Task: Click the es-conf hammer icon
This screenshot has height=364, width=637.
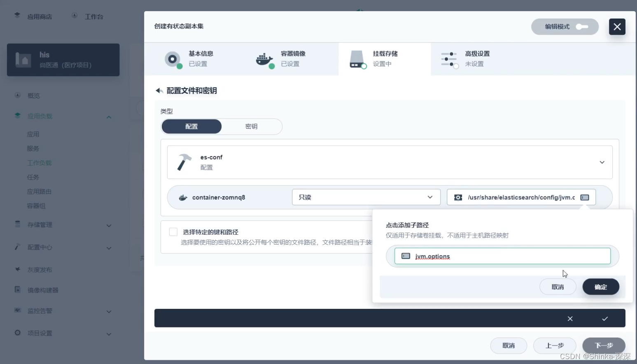Action: (184, 162)
